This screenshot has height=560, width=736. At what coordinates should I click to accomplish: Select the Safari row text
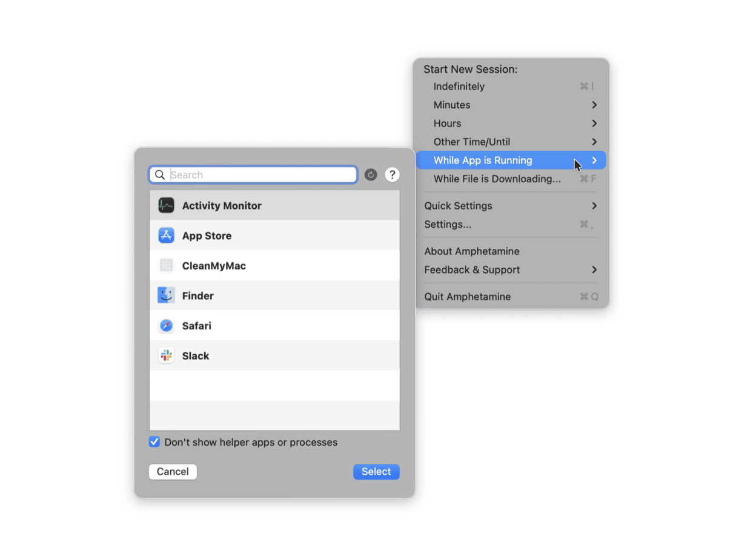[197, 326]
